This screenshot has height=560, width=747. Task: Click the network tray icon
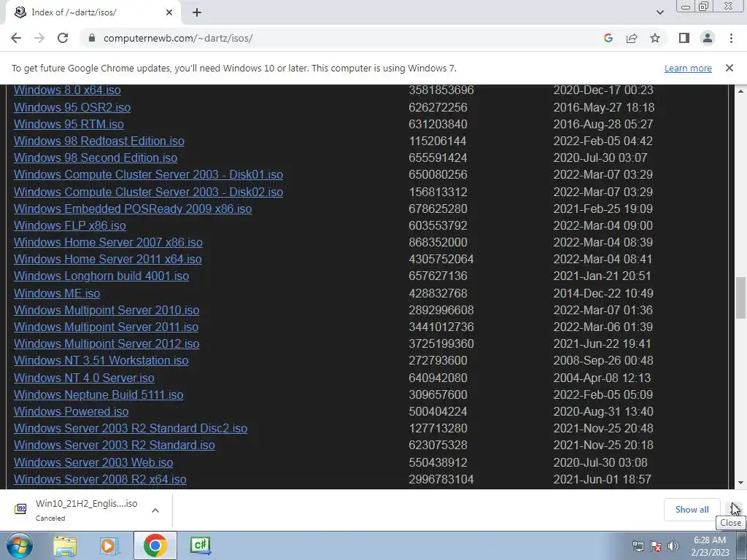[x=638, y=546]
